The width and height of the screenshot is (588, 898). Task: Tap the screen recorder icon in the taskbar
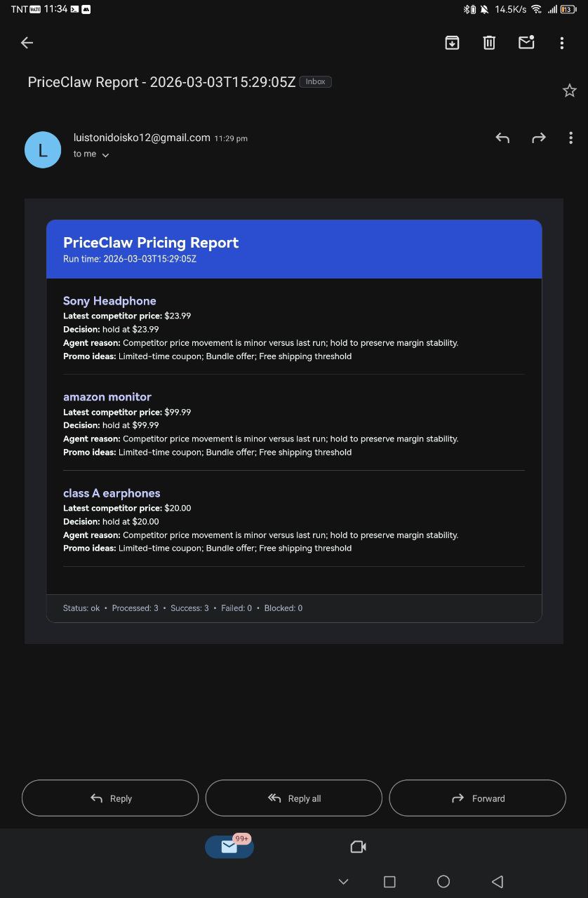(x=358, y=847)
